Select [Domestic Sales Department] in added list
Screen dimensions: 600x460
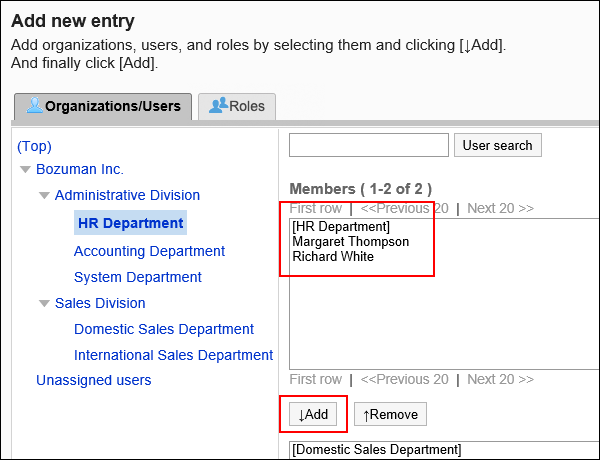377,449
